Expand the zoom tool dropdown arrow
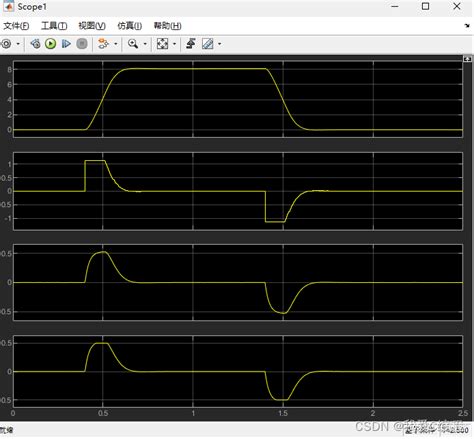Screen dimensions: 474x439 tap(145, 44)
